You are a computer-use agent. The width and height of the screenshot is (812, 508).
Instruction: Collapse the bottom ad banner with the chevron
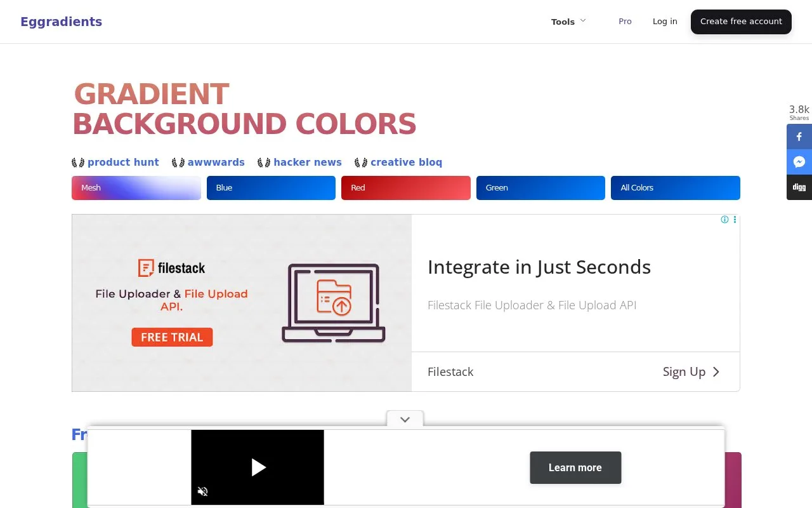pyautogui.click(x=405, y=419)
